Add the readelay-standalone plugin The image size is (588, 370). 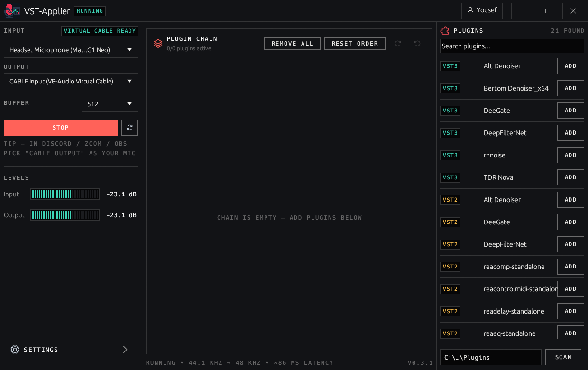[570, 311]
